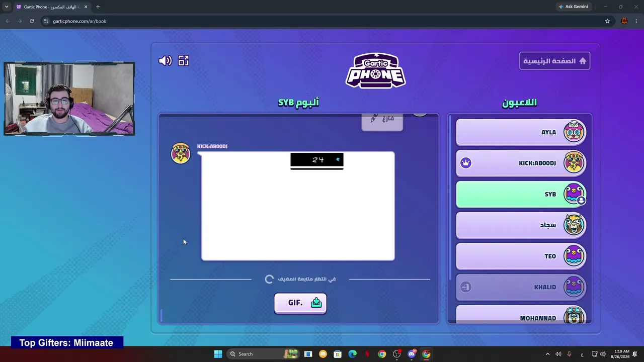Image resolution: width=644 pixels, height=362 pixels.
Task: Open the drawing by KICK:ABOODJ in album
Action: tap(298, 206)
